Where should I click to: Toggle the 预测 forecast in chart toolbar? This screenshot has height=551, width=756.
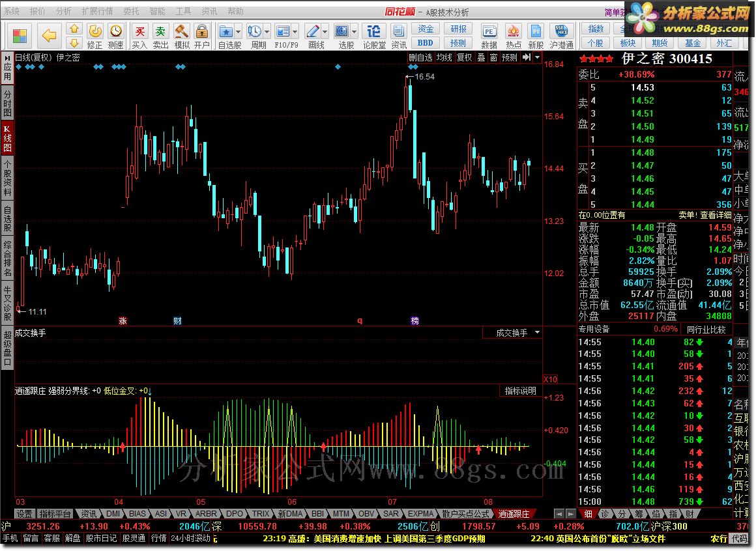(510, 57)
